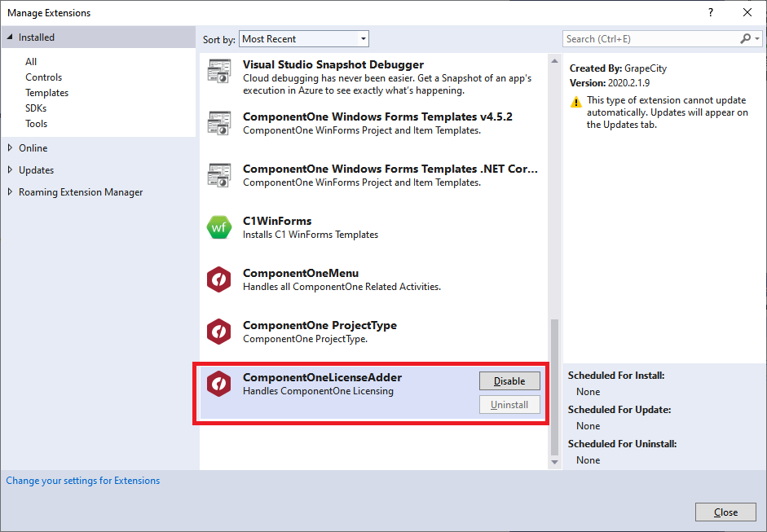Collapse the Installed category
The height and width of the screenshot is (532, 767).
pos(10,37)
